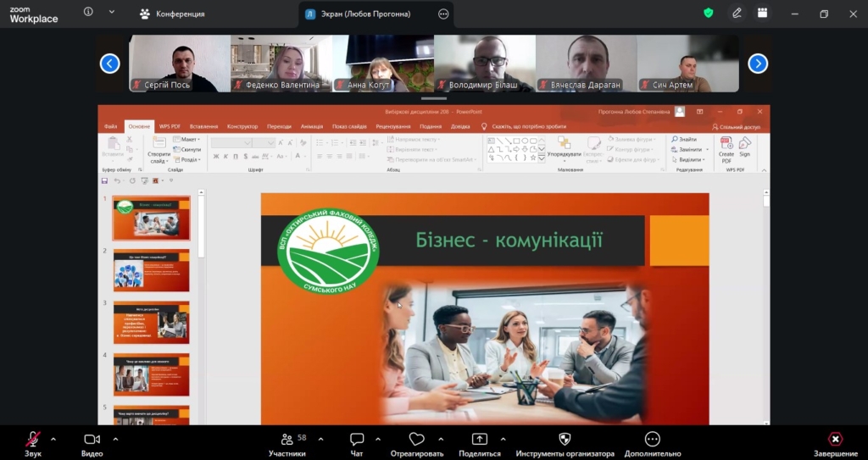Expand video options arrow next to Видео
This screenshot has width=868, height=460.
tap(115, 439)
